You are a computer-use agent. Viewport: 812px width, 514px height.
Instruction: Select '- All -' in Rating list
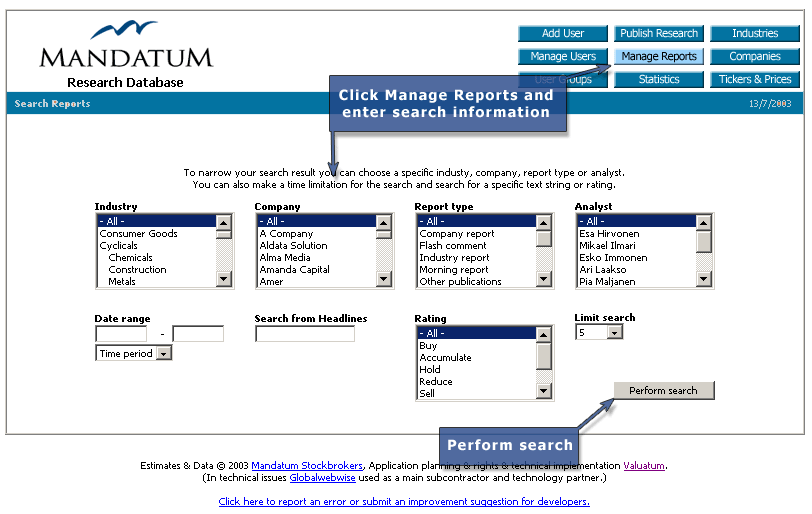[x=477, y=333]
